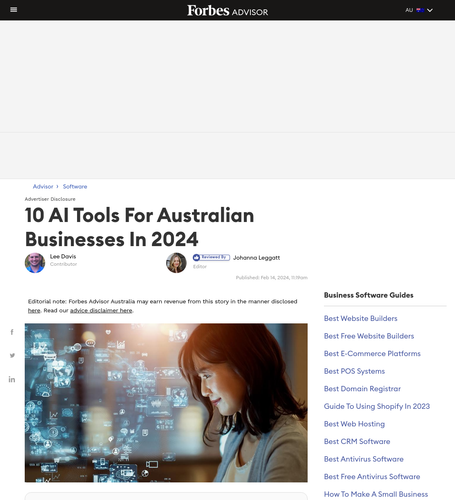Viewport: 455px width, 500px height.
Task: Open Best Web Hosting guide
Action: point(354,424)
